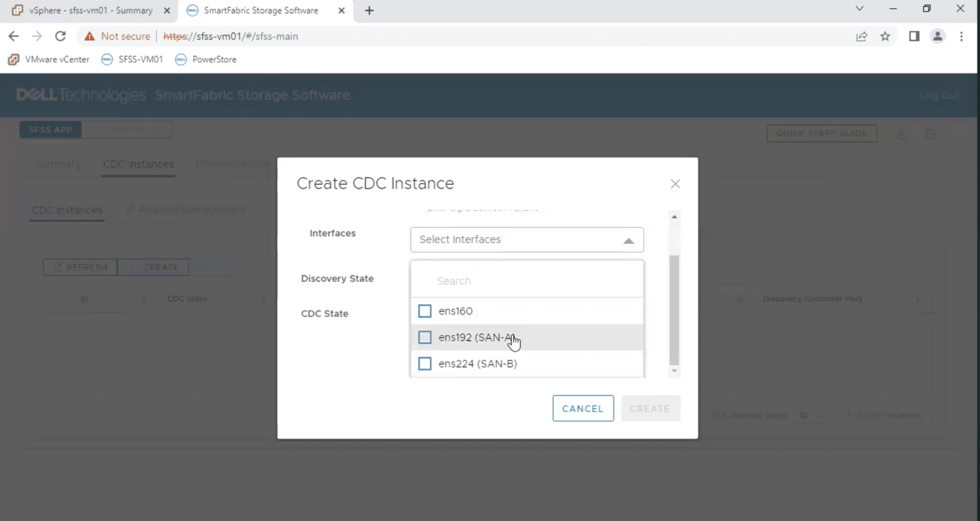Share this page icon

click(862, 36)
